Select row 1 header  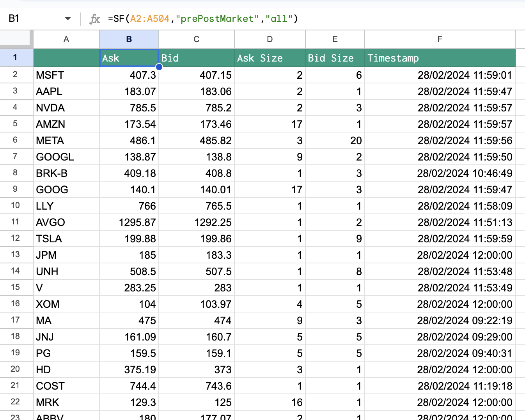[16, 58]
